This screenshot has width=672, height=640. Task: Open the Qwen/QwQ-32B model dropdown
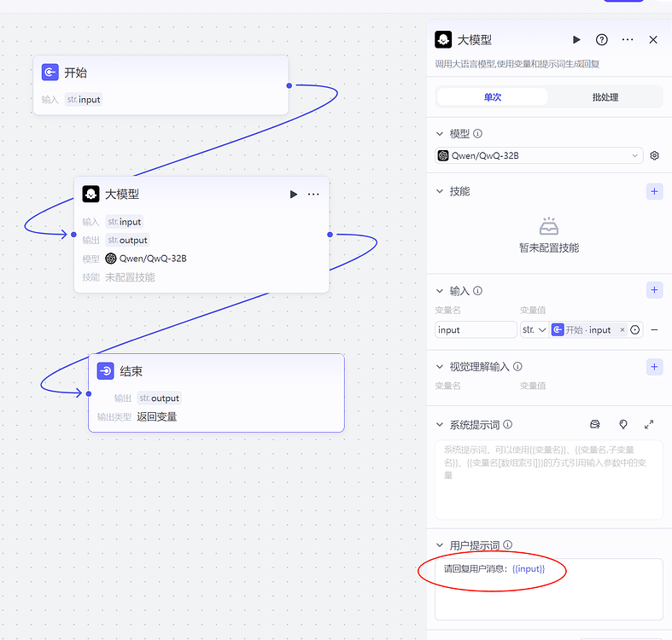click(539, 155)
